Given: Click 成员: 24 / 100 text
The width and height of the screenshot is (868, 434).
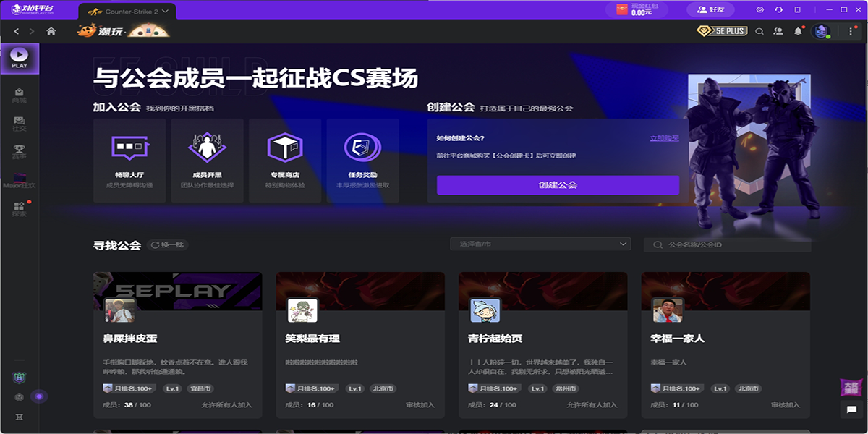Looking at the screenshot, I should (x=492, y=405).
